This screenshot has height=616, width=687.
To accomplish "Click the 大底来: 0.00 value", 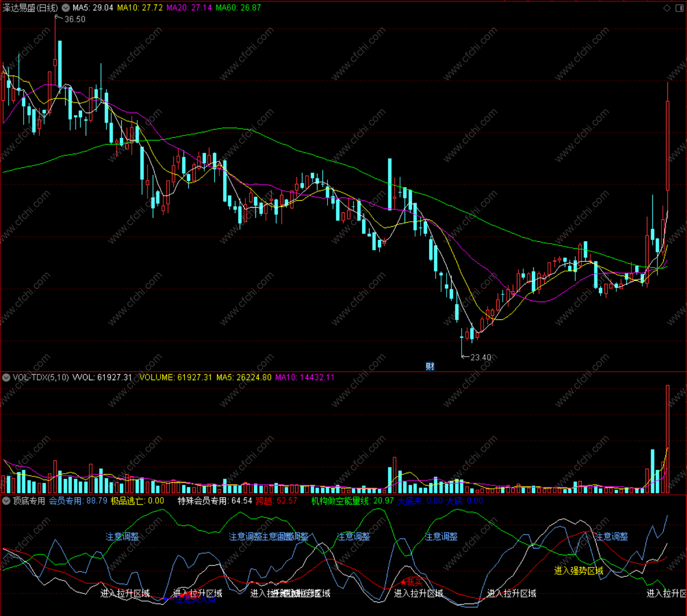I will tap(420, 501).
